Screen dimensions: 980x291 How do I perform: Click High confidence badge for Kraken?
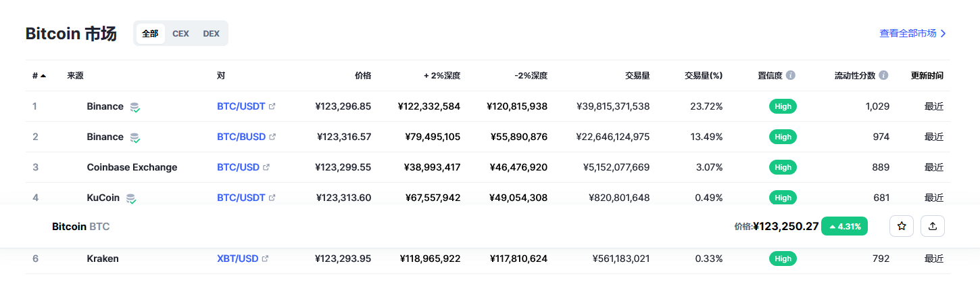(x=783, y=259)
